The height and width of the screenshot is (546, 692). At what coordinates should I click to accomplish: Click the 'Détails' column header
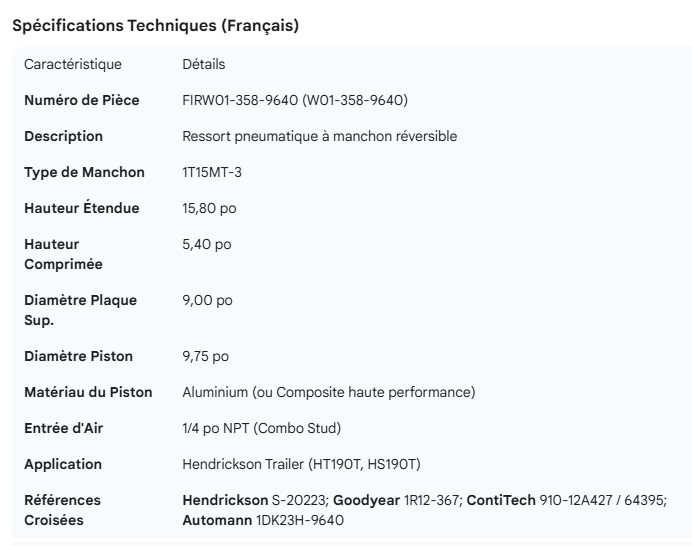click(204, 65)
